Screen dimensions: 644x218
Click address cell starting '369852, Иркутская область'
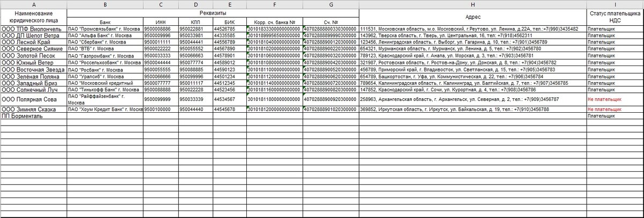pos(473,109)
